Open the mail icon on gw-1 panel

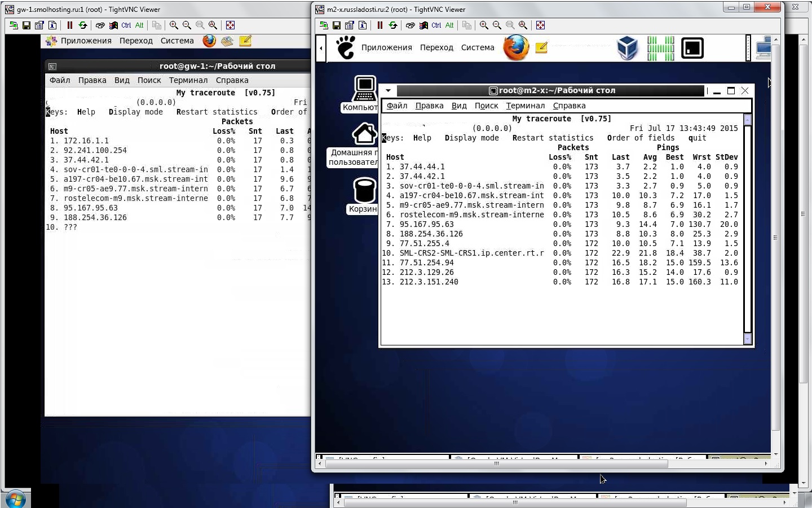227,41
